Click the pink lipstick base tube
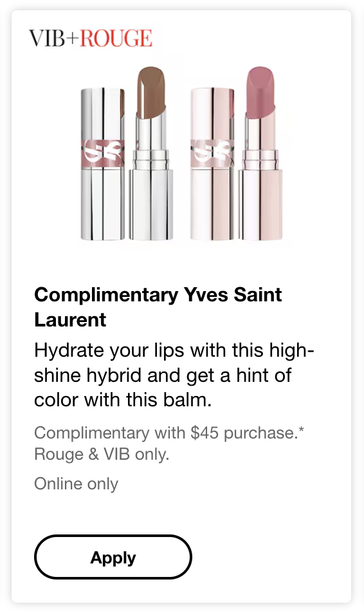The height and width of the screenshot is (613, 364). (x=260, y=204)
